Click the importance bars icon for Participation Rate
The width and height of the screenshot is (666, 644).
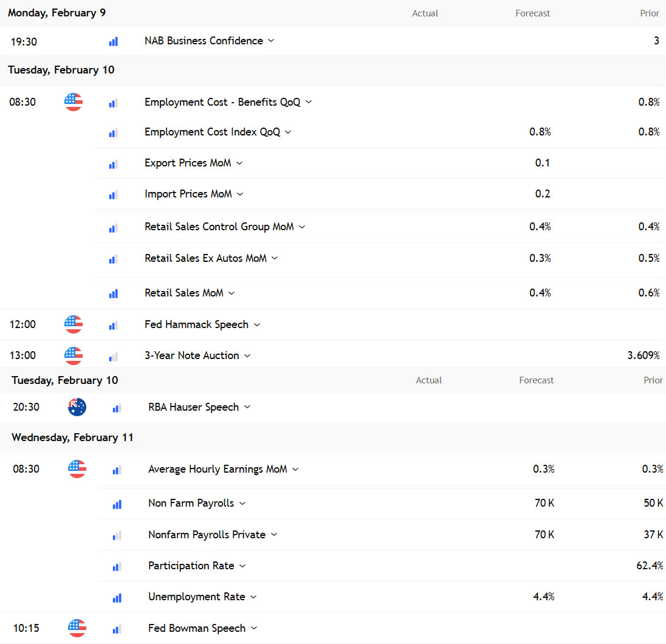click(117, 567)
